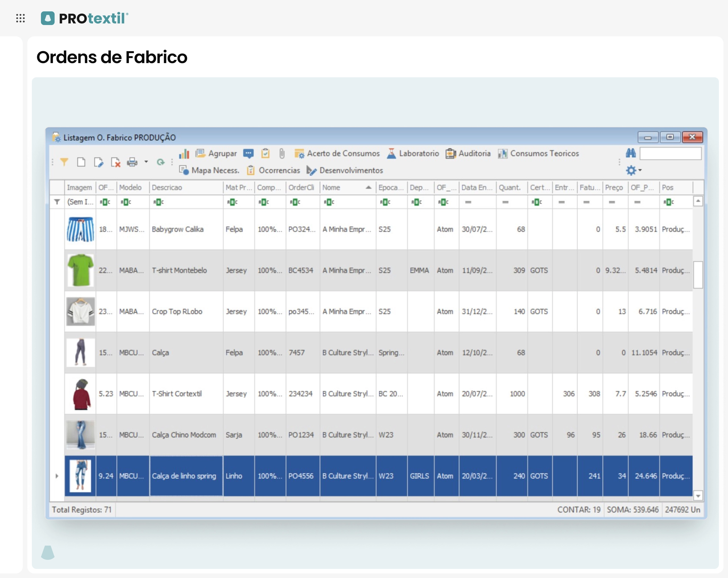Image resolution: width=728 pixels, height=578 pixels.
Task: Expand the print button dropdown arrow
Action: (x=146, y=162)
